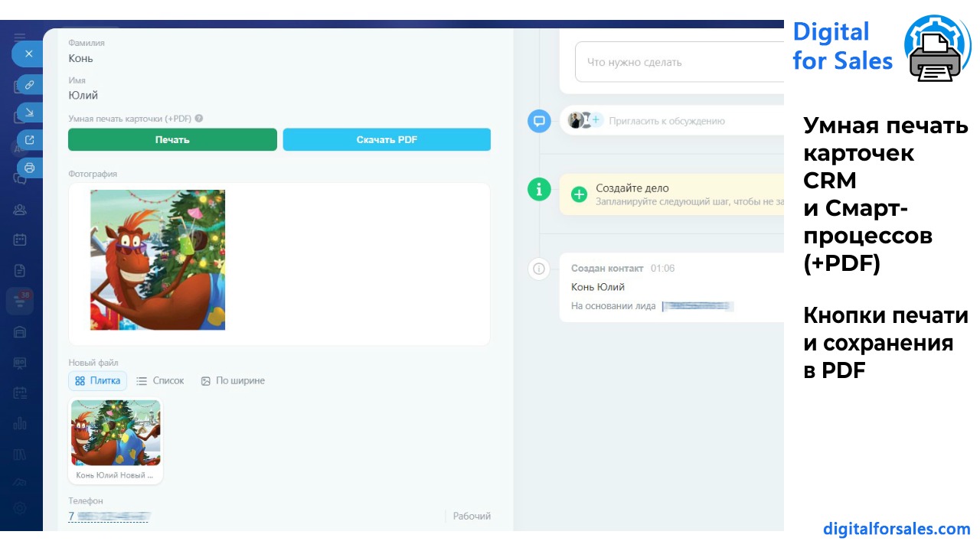Open the user avatar in discussion row
The image size is (980, 551).
tap(575, 120)
